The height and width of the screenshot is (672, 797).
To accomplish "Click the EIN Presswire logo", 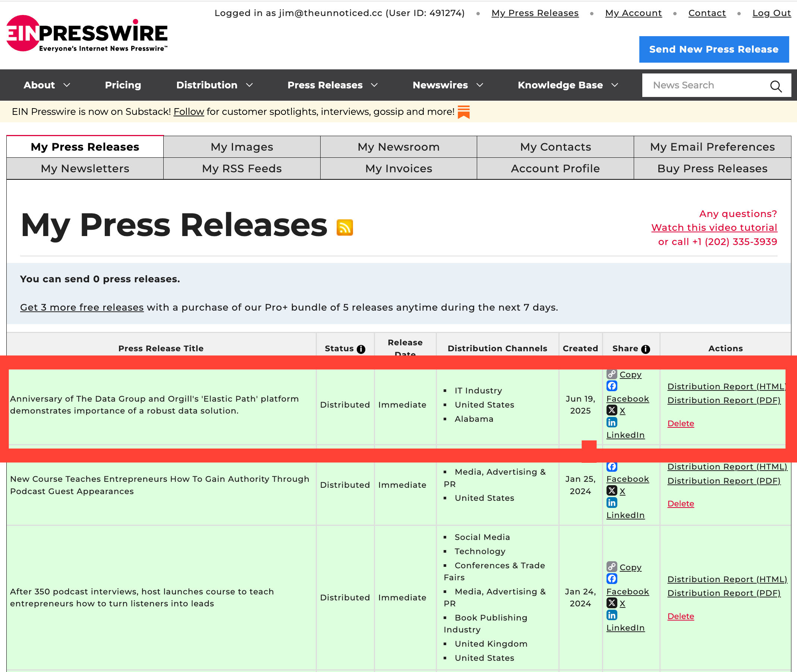I will (x=87, y=34).
